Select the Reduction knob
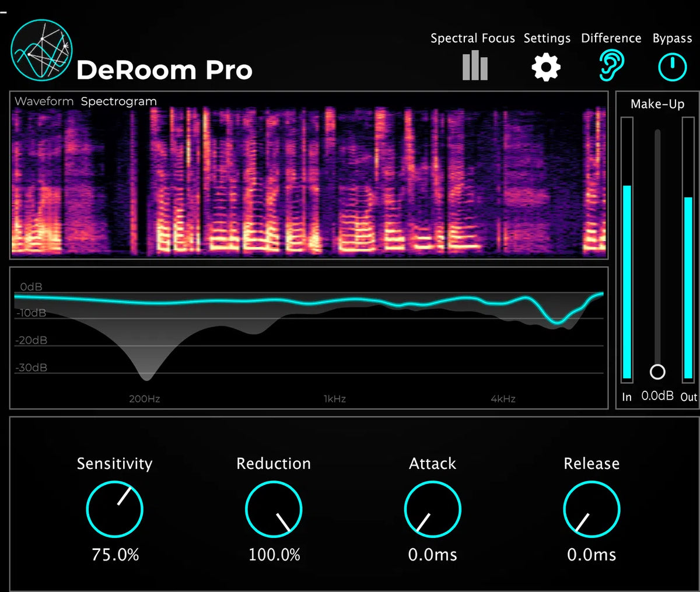 coord(274,509)
